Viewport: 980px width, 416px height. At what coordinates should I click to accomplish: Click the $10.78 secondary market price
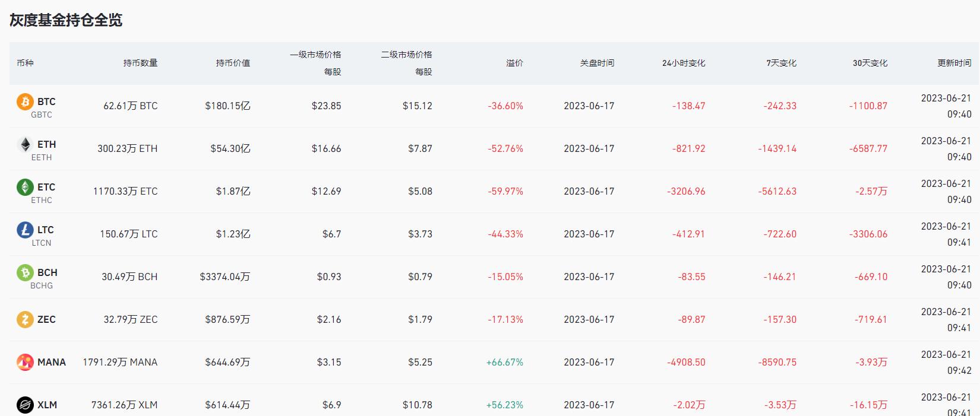click(418, 405)
